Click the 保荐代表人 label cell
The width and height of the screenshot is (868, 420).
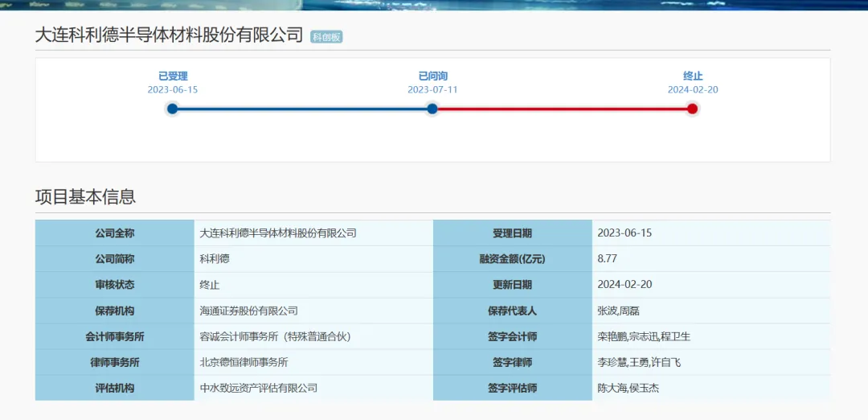(x=513, y=311)
